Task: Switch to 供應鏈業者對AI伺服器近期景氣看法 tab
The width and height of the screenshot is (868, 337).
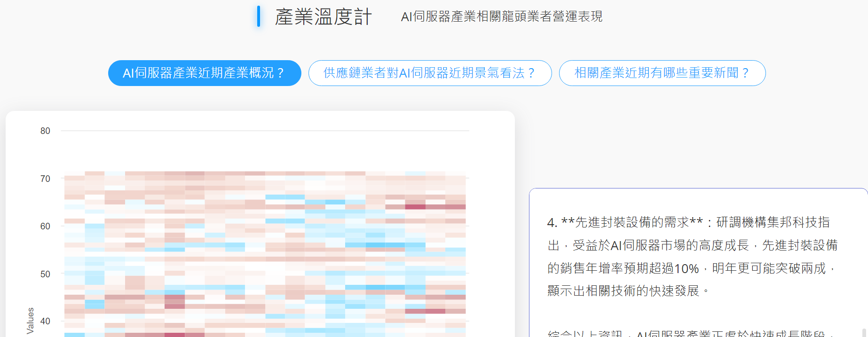Action: (x=430, y=73)
